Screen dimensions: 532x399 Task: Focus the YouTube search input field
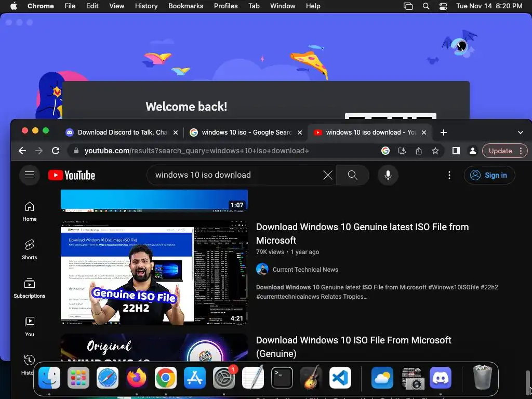coord(237,175)
